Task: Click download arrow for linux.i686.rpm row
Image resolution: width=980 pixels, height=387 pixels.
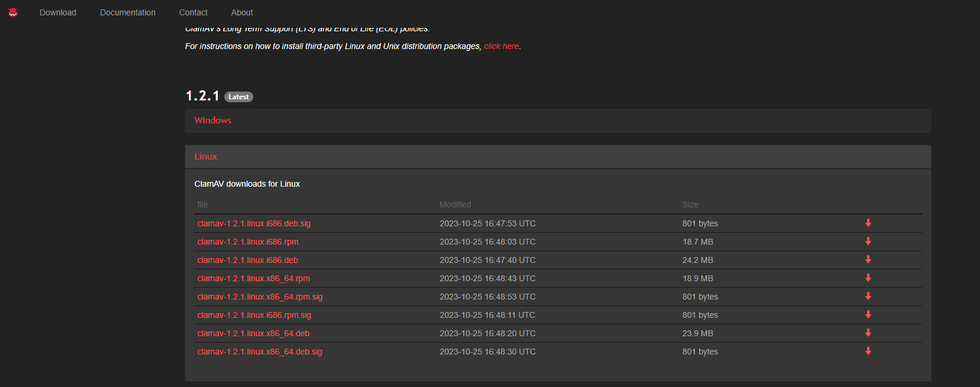Action: (868, 241)
